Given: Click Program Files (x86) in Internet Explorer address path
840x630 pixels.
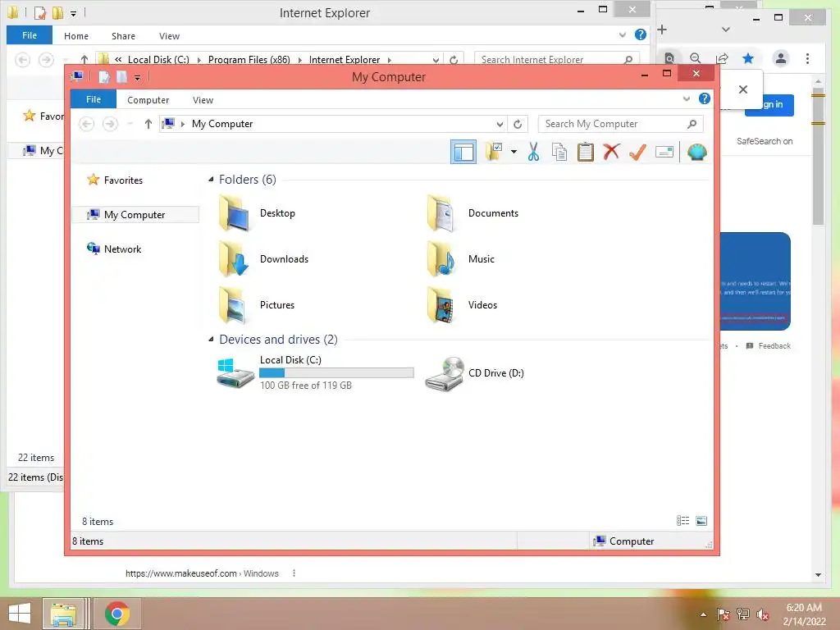Looking at the screenshot, I should click(x=249, y=59).
